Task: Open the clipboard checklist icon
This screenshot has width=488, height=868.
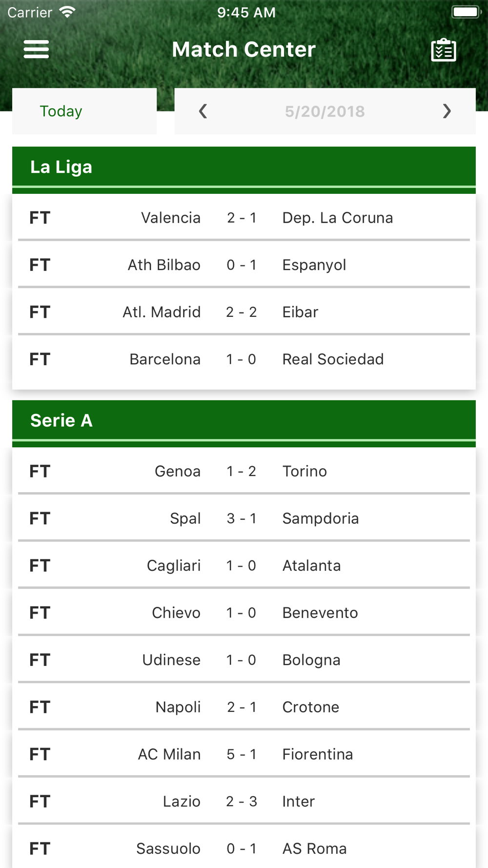Action: [x=443, y=50]
